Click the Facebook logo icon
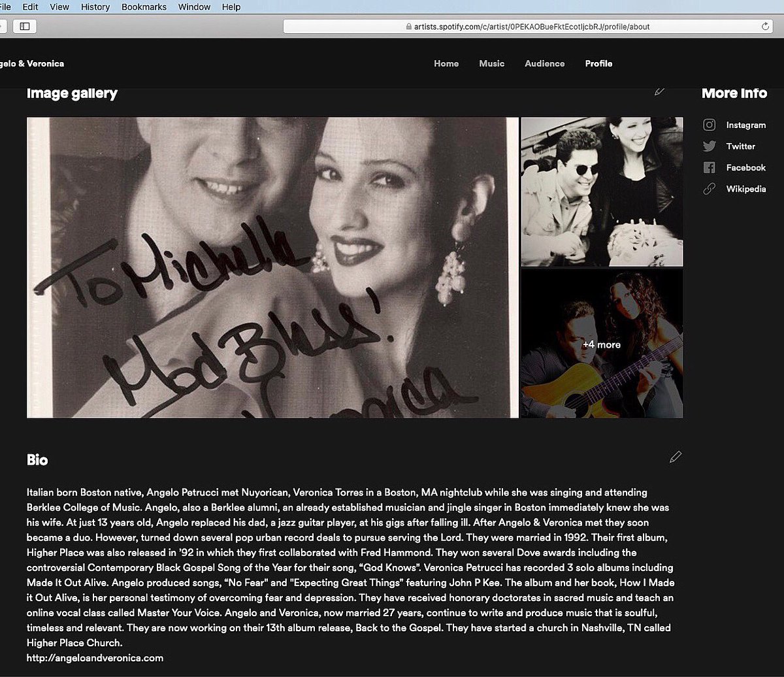Image resolution: width=784 pixels, height=677 pixels. coord(710,167)
